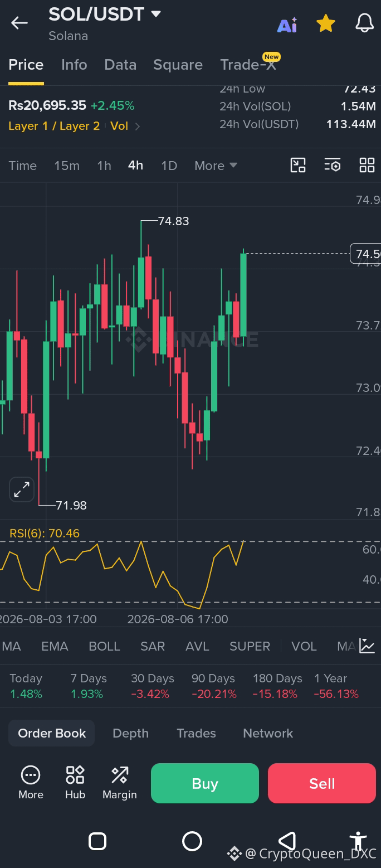Switch to the Network tab
Image resolution: width=381 pixels, height=868 pixels.
point(268,733)
